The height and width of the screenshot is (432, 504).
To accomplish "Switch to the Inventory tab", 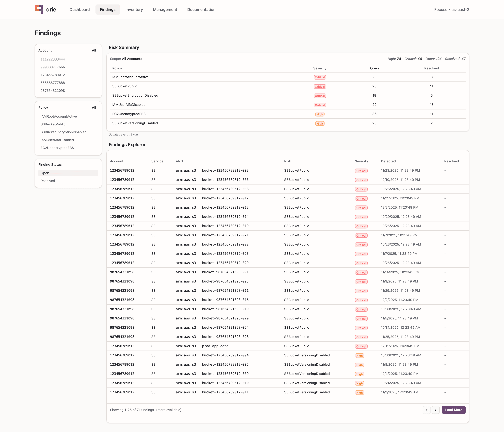I will 134,10.
